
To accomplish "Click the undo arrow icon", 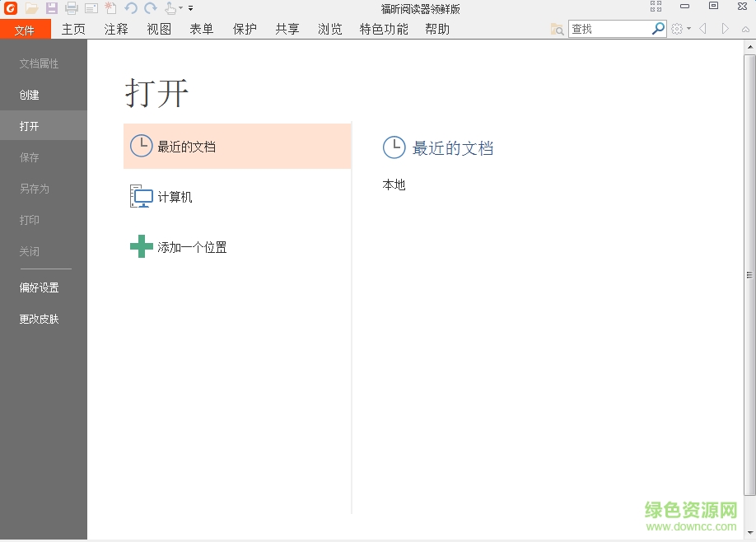I will 130,8.
